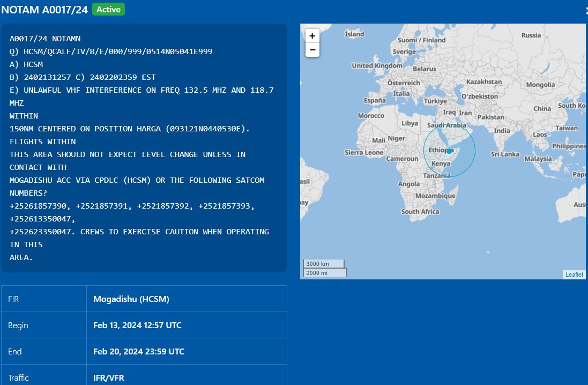The image size is (588, 385).
Task: Zoom in on the map
Action: [312, 36]
